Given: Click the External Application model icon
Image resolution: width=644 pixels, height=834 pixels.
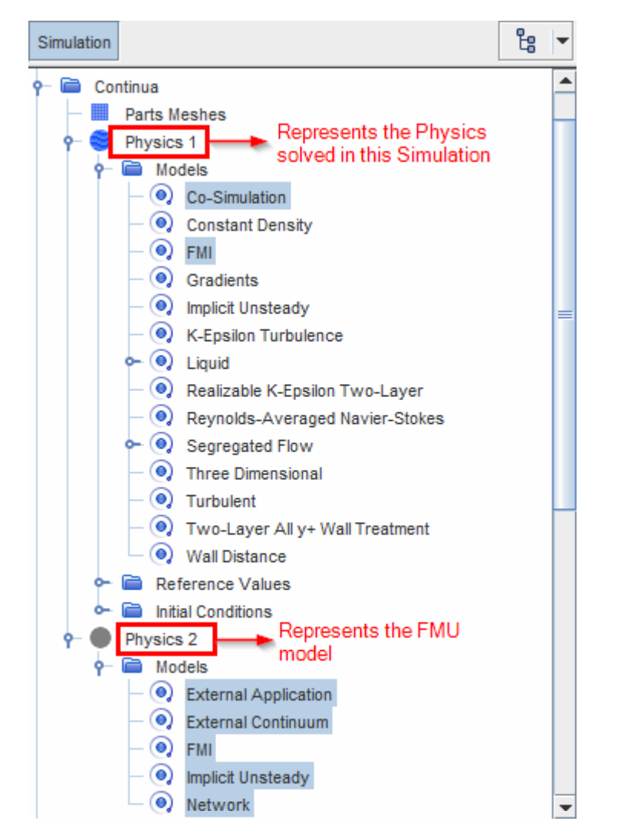Looking at the screenshot, I should point(161,693).
